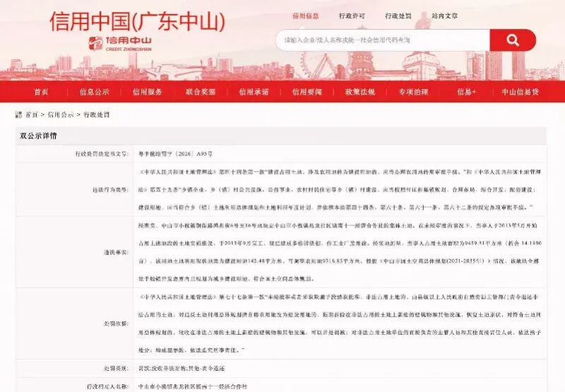The image size is (565, 392).
Task: Open the 专项治理 navigation menu
Action: point(413,92)
